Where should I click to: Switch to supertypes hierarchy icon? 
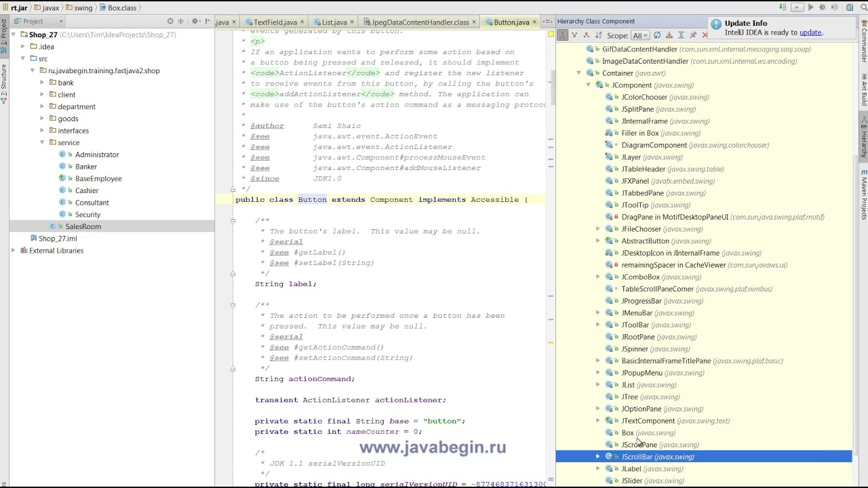tap(574, 35)
